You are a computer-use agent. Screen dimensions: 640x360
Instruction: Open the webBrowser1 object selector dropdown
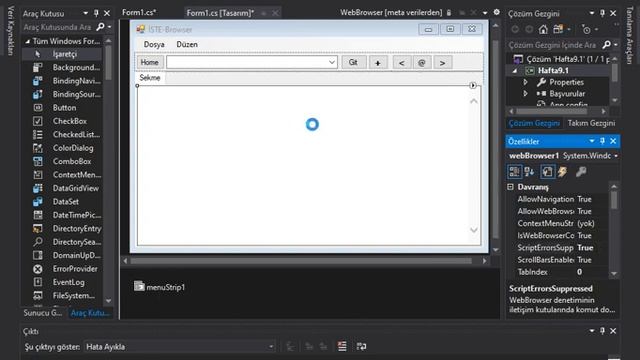(616, 156)
